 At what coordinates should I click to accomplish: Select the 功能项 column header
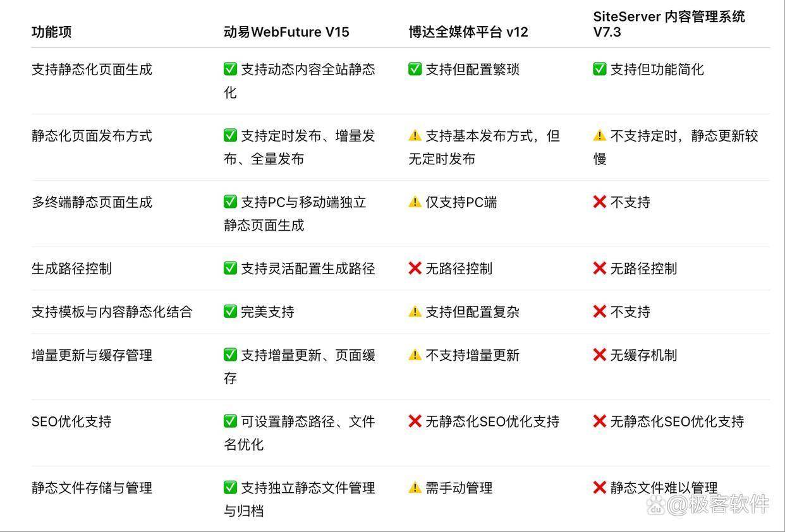click(52, 32)
